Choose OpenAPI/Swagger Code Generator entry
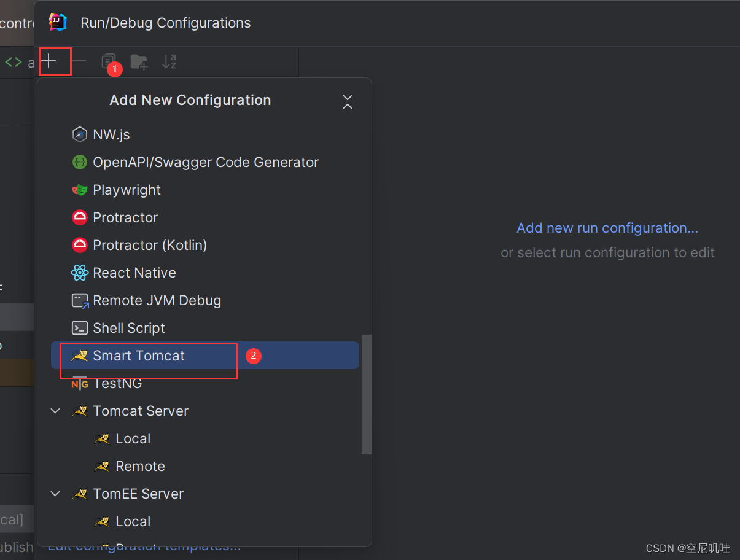740x560 pixels. click(x=204, y=162)
